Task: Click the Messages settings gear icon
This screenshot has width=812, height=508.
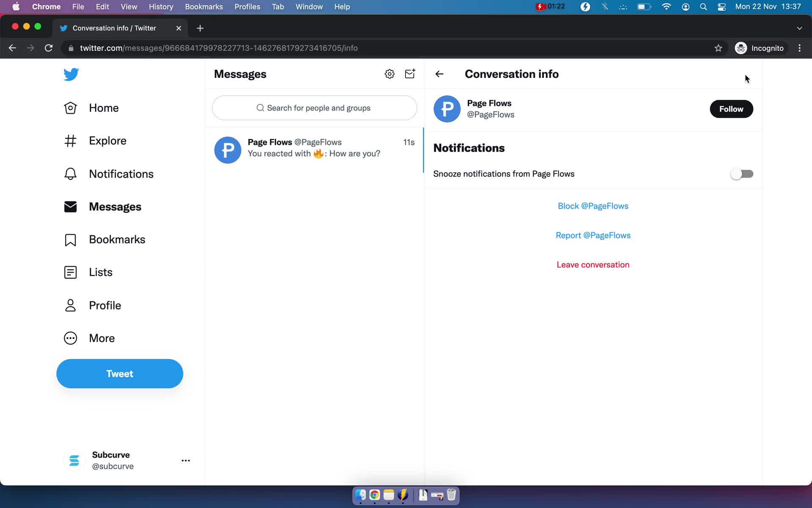Action: tap(389, 74)
